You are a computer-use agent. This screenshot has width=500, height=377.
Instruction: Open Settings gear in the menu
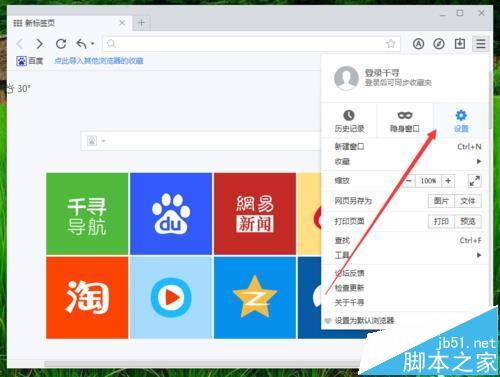(x=461, y=121)
